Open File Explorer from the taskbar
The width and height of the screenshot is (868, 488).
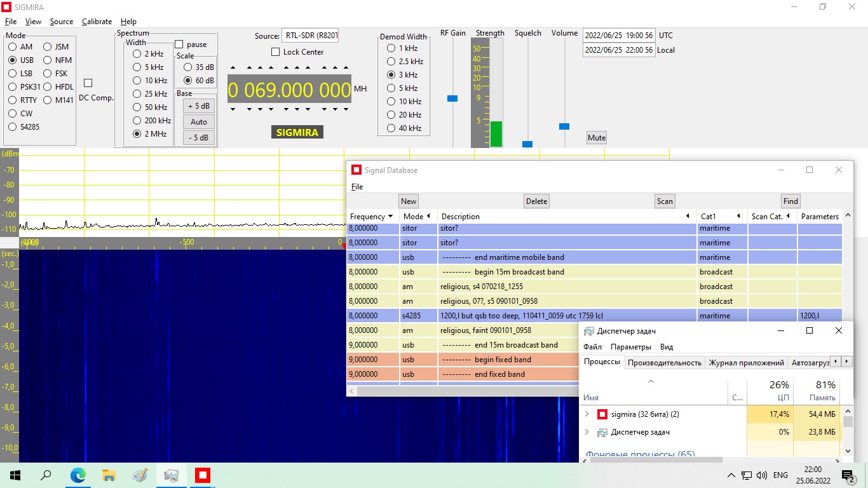(x=109, y=475)
